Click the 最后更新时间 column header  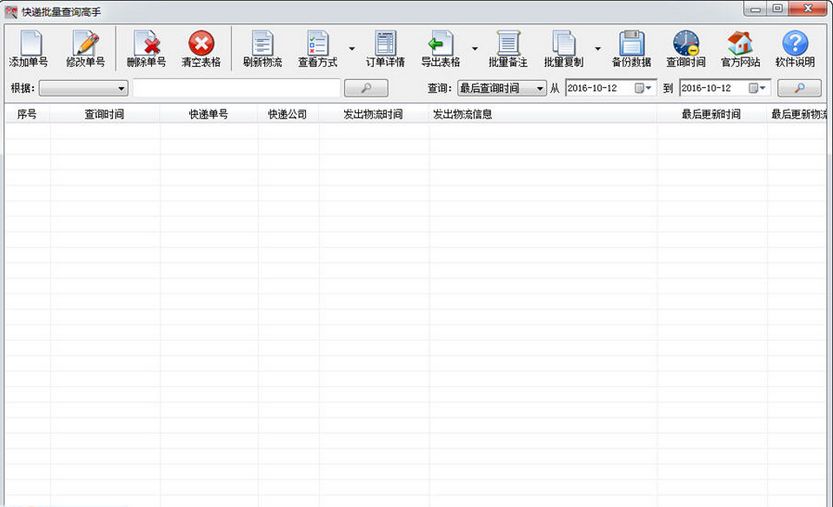[x=712, y=114]
